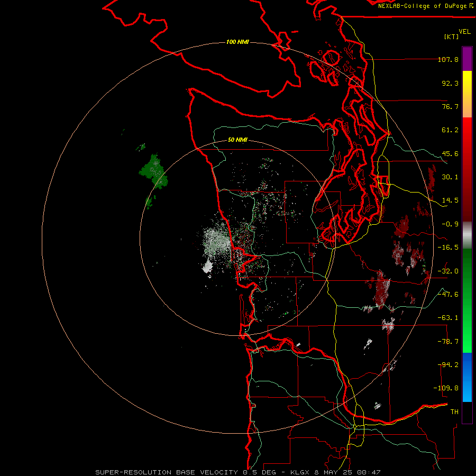Viewport: 476px width, 476px height.
Task: Click the 45.6 velocity scale value
Action: pyautogui.click(x=450, y=153)
